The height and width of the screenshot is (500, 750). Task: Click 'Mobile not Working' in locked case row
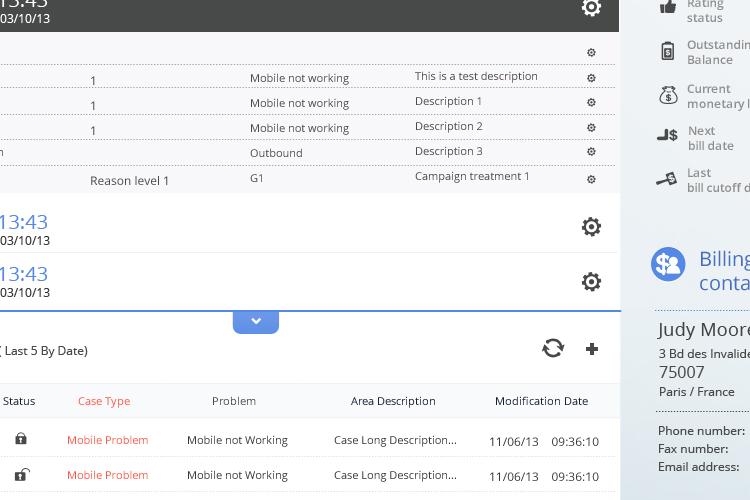[237, 440]
